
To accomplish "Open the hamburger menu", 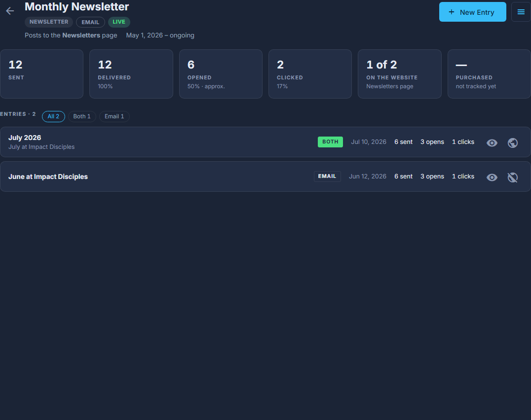I will [x=521, y=12].
